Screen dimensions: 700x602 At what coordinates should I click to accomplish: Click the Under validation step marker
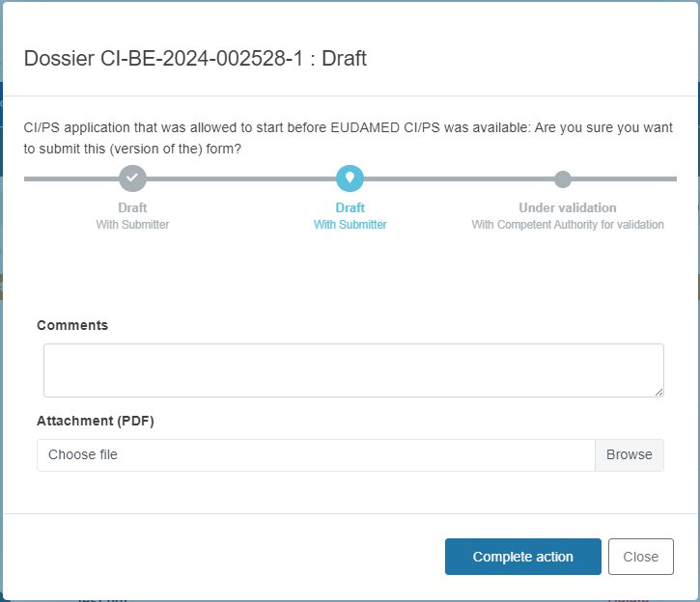pos(563,178)
